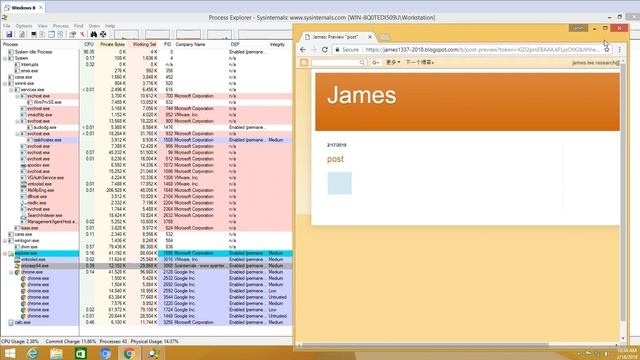
Task: Collapse the wininit.exe tree node
Action: click(5, 83)
